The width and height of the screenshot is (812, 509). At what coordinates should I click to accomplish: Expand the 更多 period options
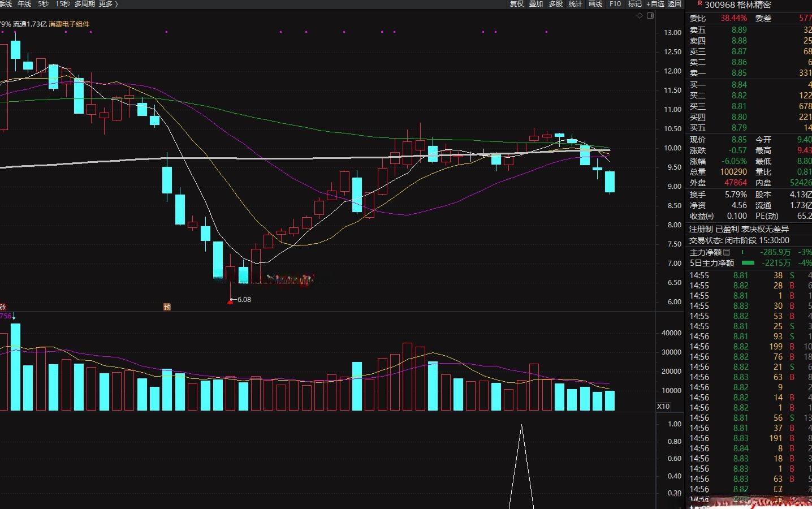(108, 4)
